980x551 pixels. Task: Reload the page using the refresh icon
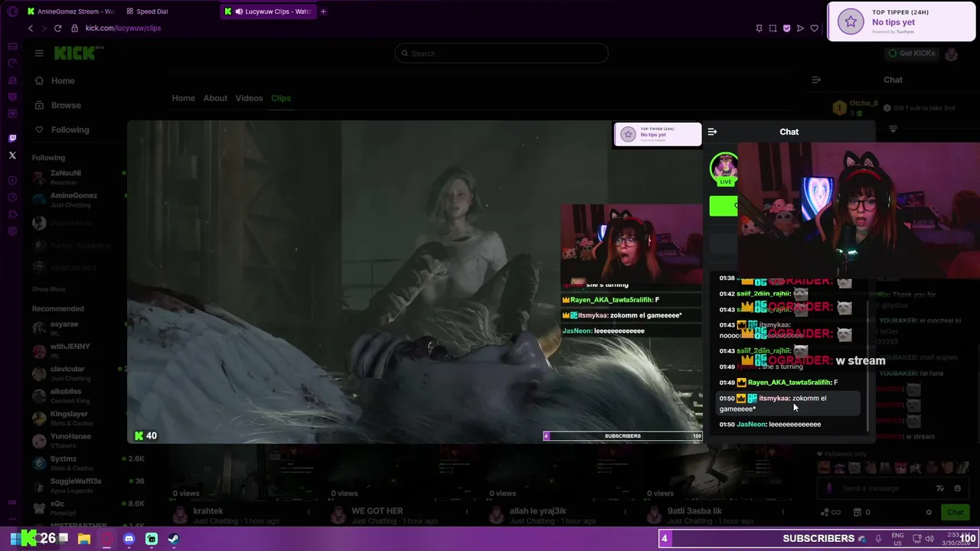click(57, 28)
